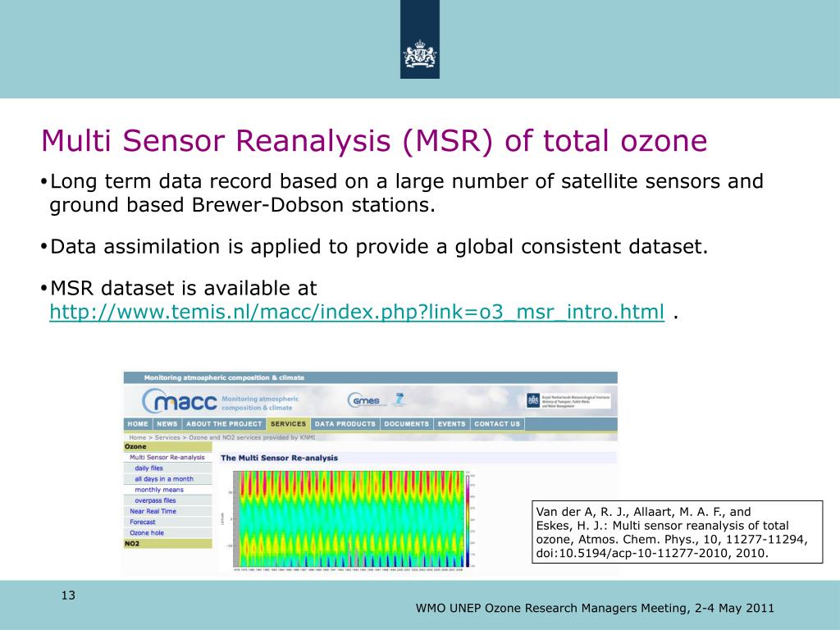Image resolution: width=840 pixels, height=630 pixels.
Task: Open the all days in a month link
Action: (x=164, y=479)
